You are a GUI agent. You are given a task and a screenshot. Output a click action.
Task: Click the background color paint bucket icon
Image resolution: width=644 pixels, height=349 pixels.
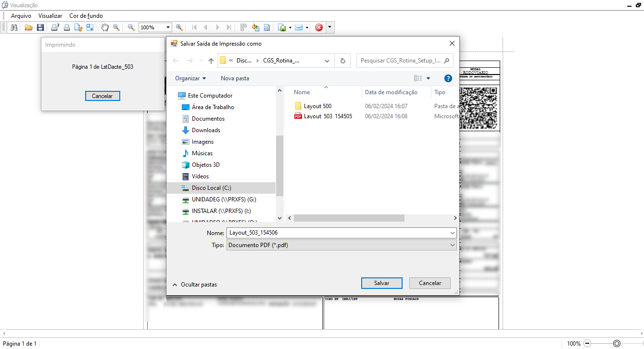click(x=255, y=27)
